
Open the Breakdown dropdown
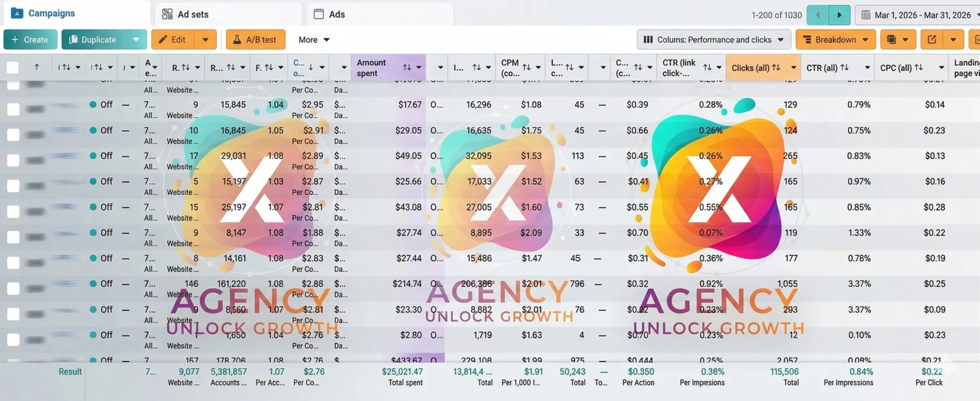pos(835,40)
